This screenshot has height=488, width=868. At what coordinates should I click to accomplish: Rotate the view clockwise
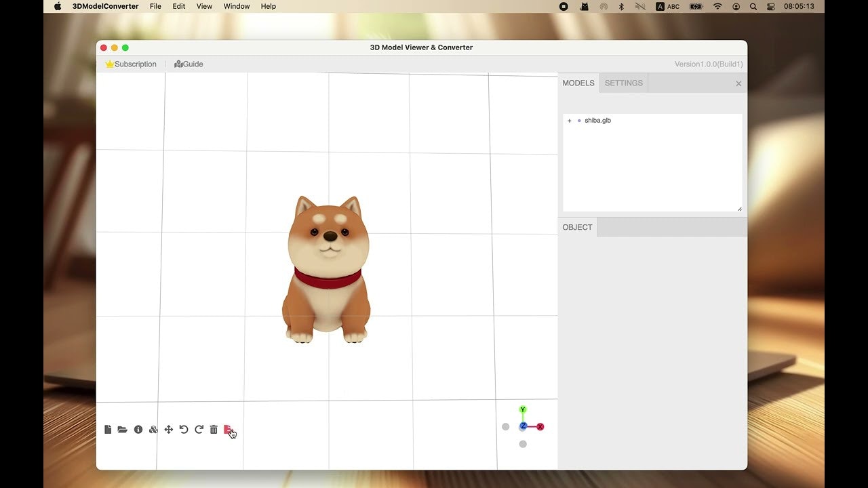199,429
